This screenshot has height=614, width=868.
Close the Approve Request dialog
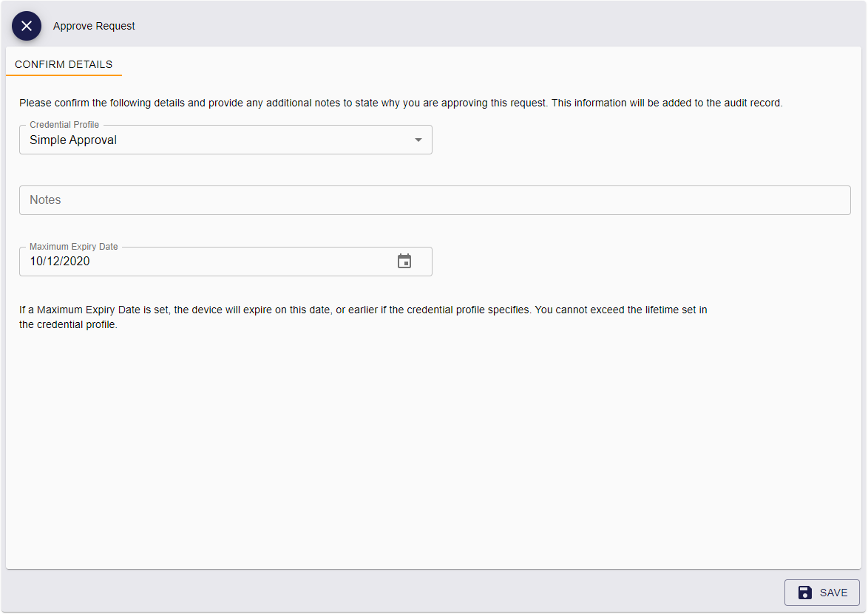coord(27,26)
